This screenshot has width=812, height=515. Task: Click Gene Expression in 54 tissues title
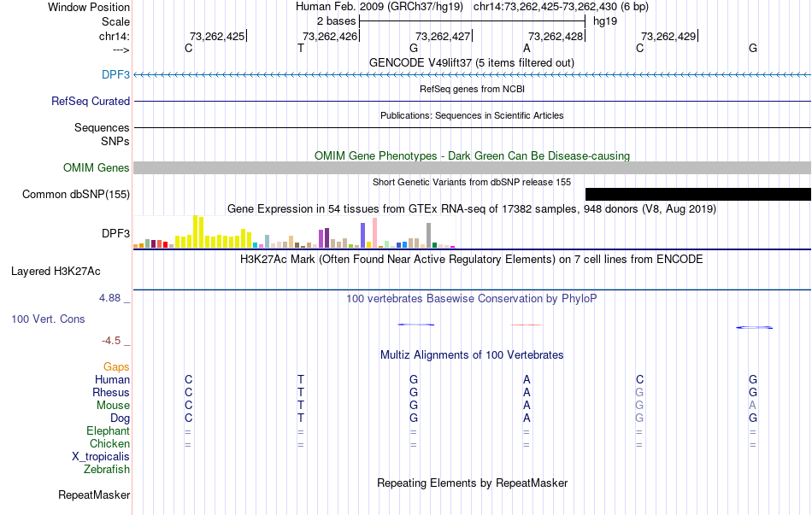click(x=472, y=209)
